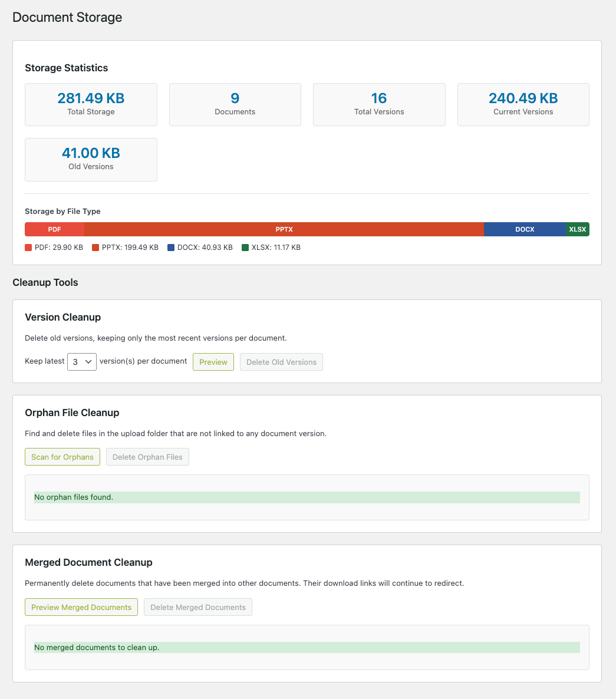Click the XLSX segment of storage bar
616x699 pixels.
pyautogui.click(x=578, y=229)
